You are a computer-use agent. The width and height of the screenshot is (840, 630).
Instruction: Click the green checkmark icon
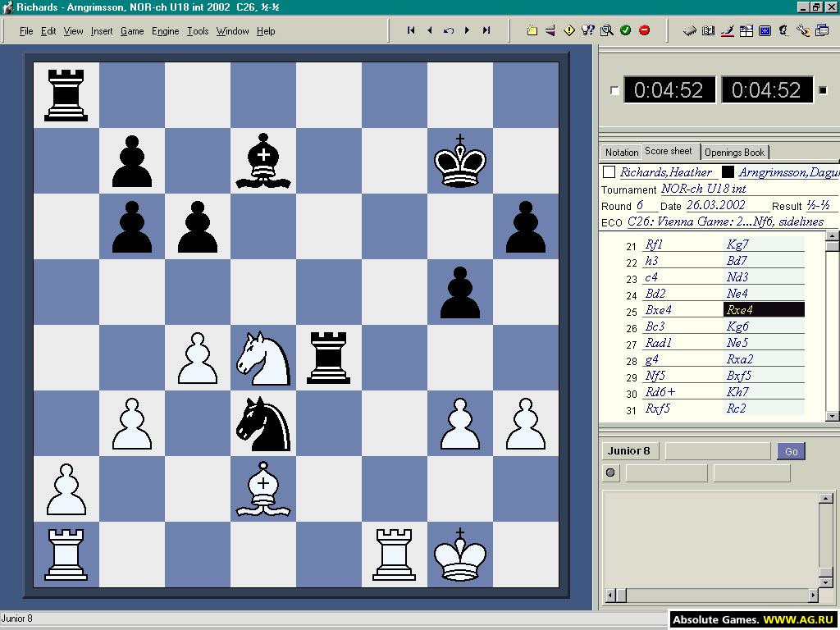(x=625, y=30)
